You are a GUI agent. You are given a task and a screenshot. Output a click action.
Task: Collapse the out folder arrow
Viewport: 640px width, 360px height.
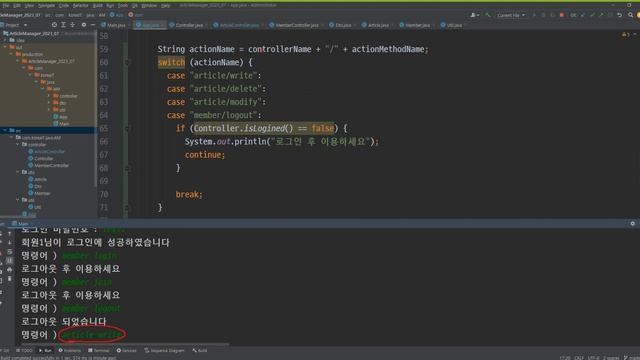pos(5,47)
